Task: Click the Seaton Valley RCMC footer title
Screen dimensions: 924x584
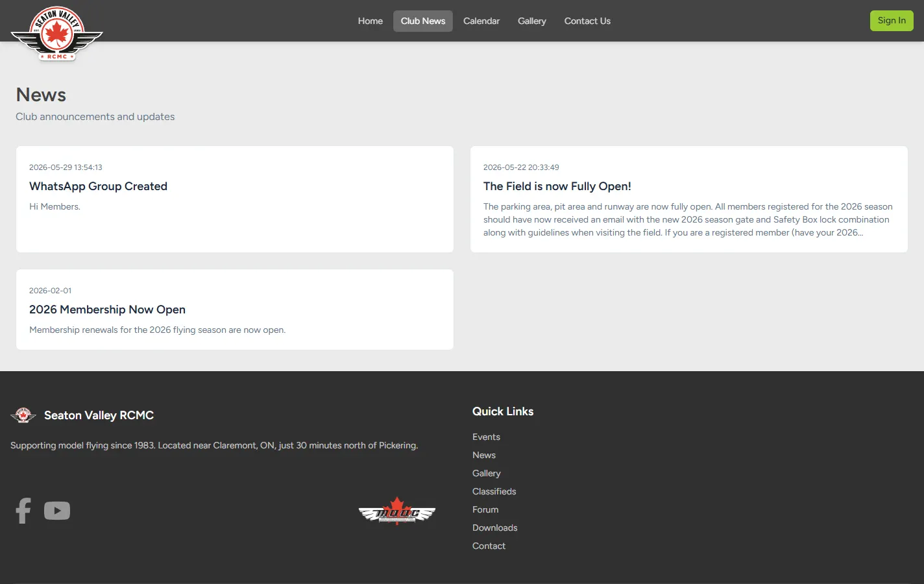Action: [99, 415]
